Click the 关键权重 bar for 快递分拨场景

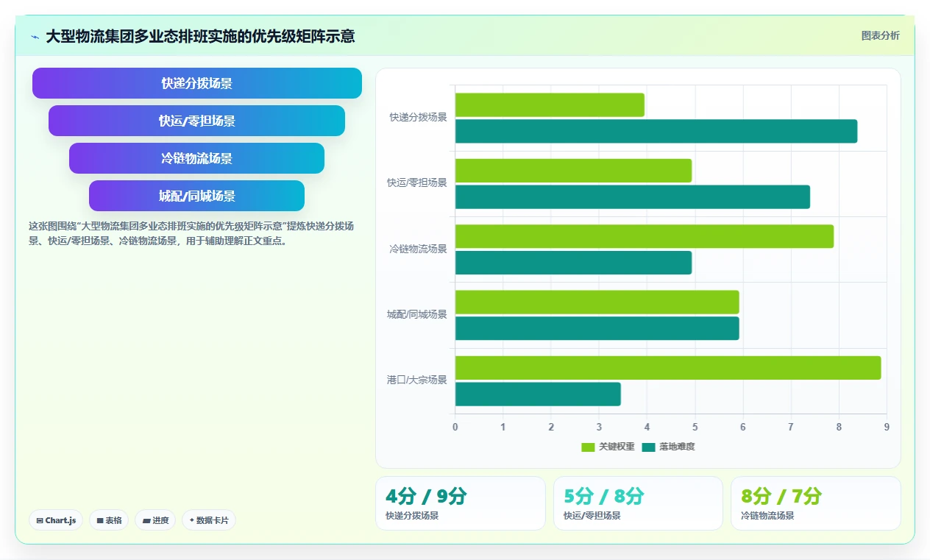click(550, 104)
